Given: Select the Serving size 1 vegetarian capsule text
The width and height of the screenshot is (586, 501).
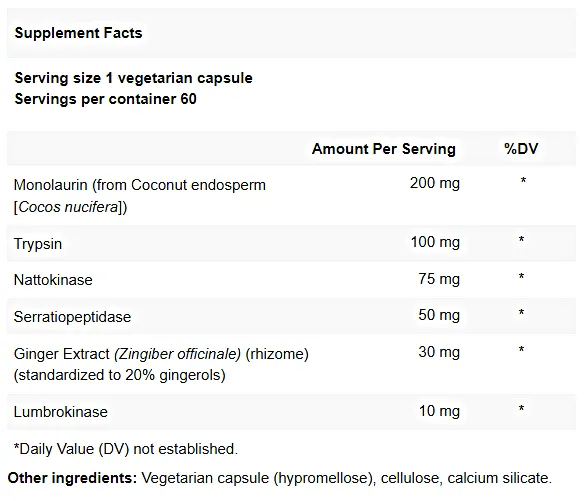Looking at the screenshot, I should (x=133, y=78).
